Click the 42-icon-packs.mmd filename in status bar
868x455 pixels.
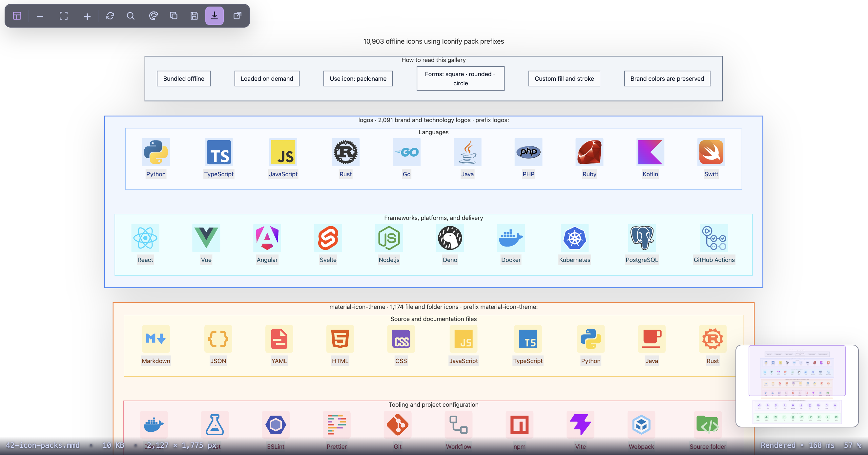[43, 445]
